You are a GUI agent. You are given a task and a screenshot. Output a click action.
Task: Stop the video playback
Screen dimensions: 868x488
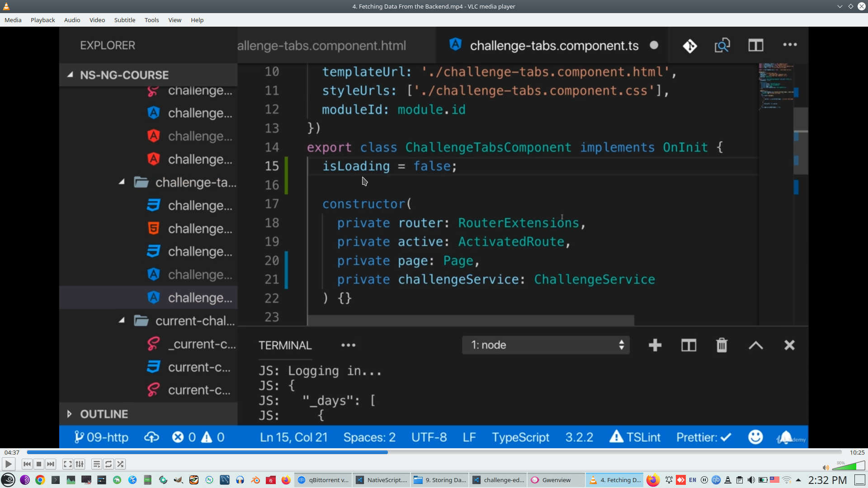point(39,464)
